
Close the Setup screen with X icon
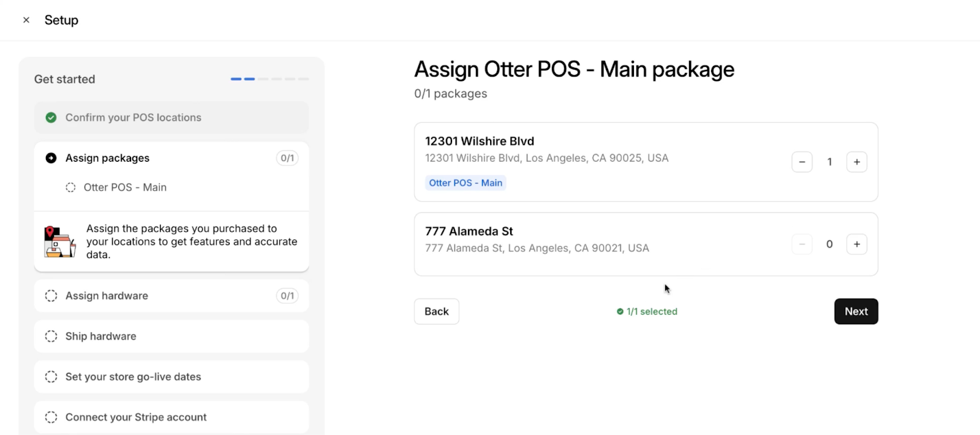[26, 20]
